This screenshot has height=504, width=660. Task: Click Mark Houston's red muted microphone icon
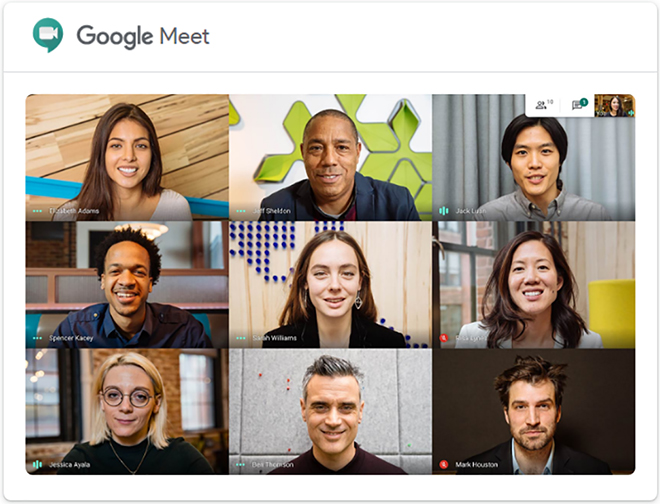tap(444, 464)
